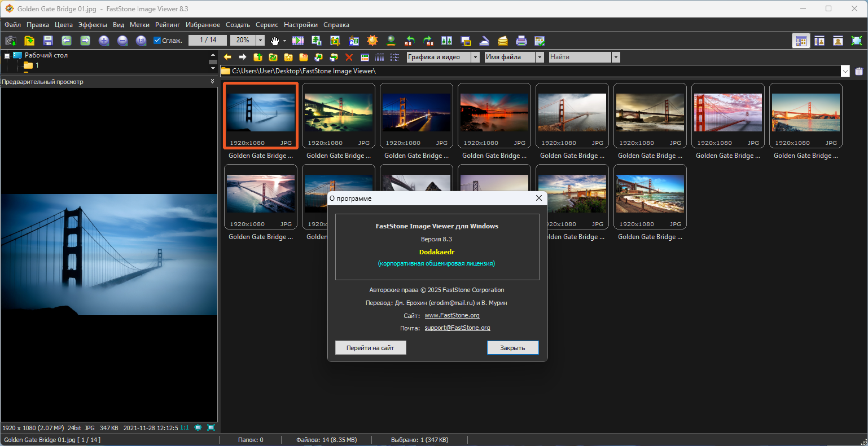Open the slideshow filmstrip icon
The image size is (868, 446).
click(x=298, y=41)
